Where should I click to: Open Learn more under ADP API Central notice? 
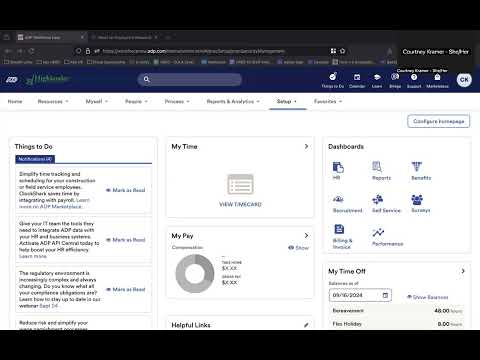click(33, 256)
